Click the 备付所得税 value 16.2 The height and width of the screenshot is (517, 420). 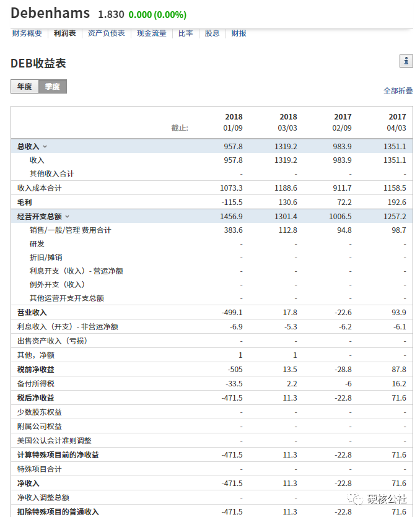(399, 383)
